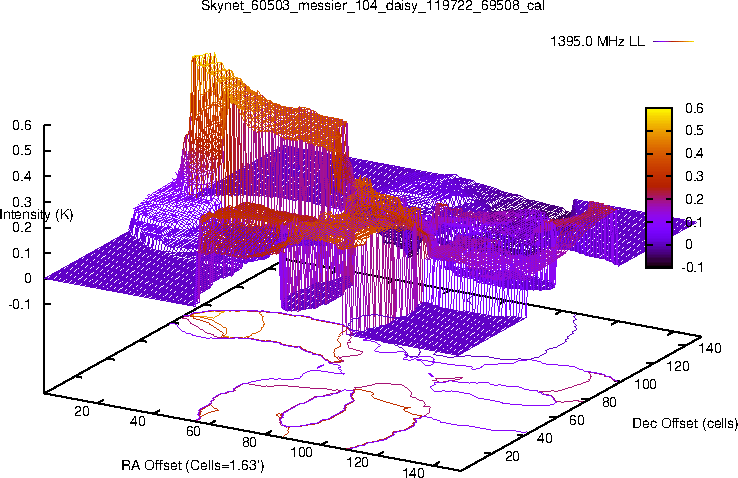Click the plot title Skynet_60503_messier_104_daisy_119722_69508_cal

point(373,6)
